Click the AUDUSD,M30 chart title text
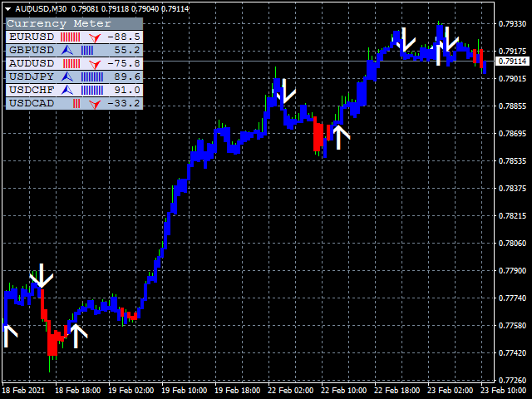Image resolution: width=532 pixels, height=399 pixels. click(41, 9)
